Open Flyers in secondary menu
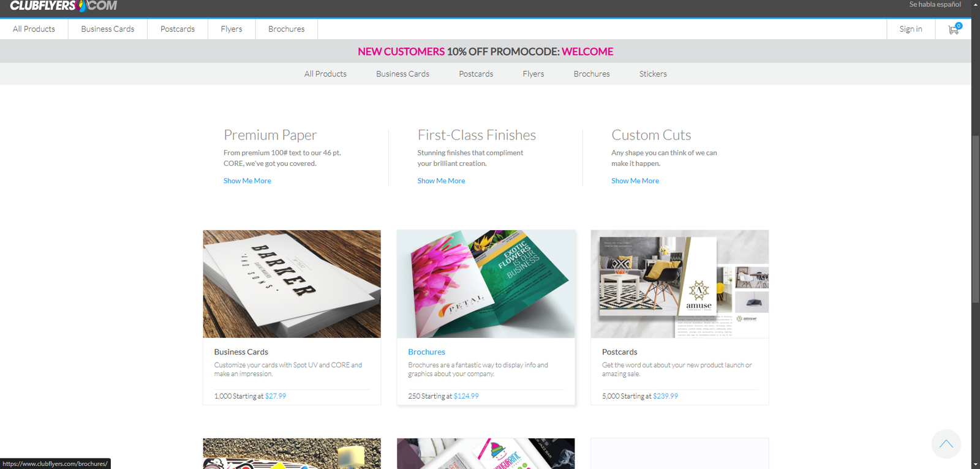 pos(533,74)
